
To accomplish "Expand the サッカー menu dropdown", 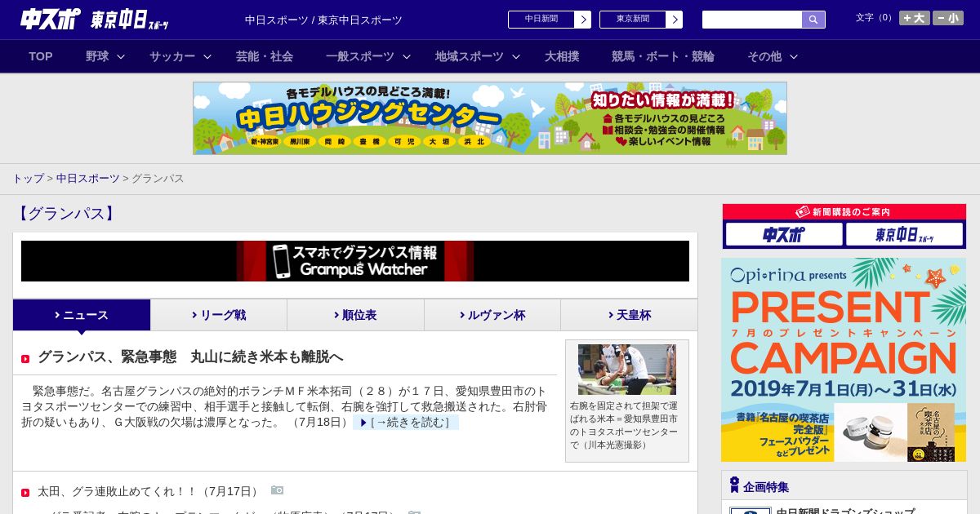I will [180, 56].
